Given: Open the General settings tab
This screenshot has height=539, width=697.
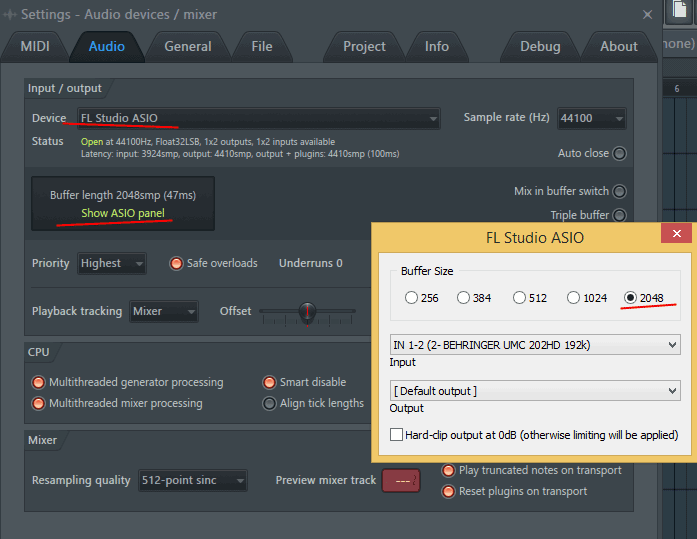Looking at the screenshot, I should 188,47.
